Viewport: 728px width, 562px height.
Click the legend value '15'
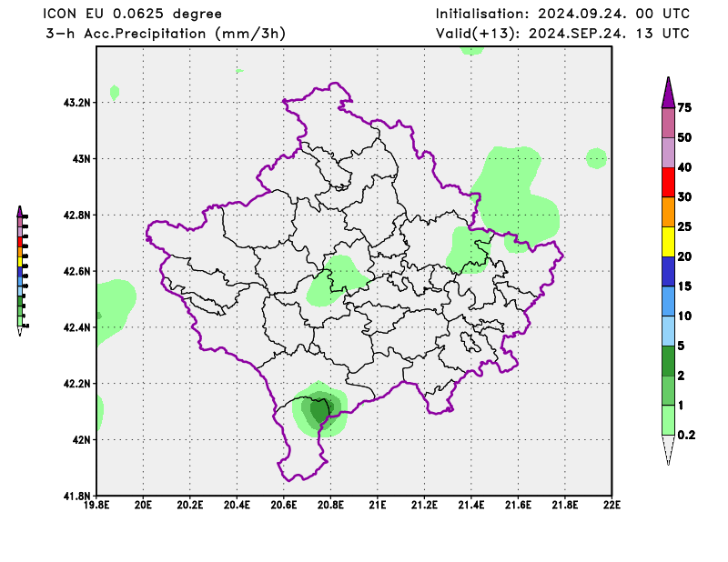coord(684,286)
